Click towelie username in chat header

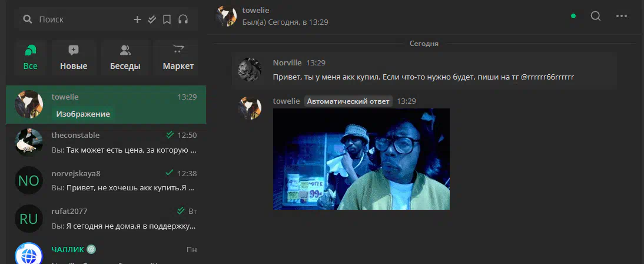click(x=256, y=10)
